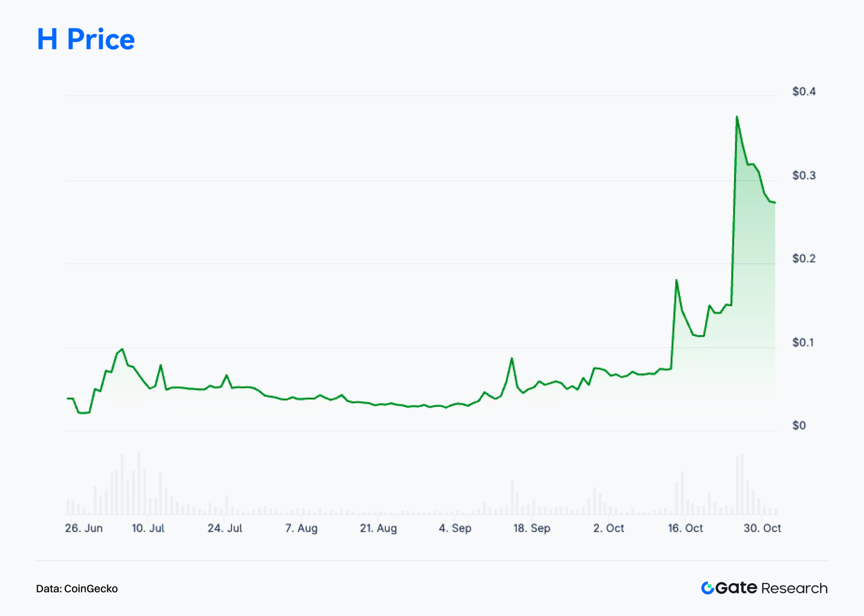
Task: Click the Data: CoinGecko source text
Action: click(x=77, y=588)
